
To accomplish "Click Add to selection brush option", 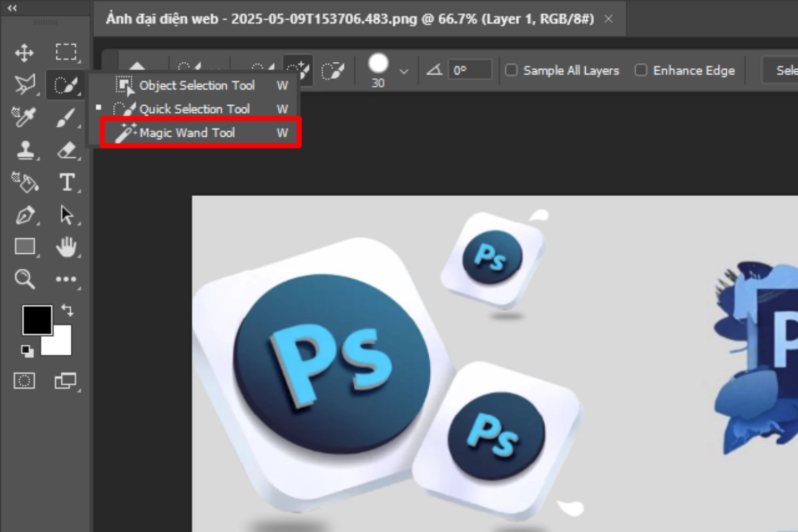I will click(297, 70).
